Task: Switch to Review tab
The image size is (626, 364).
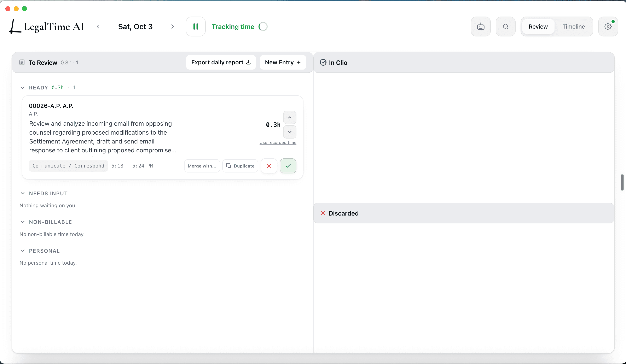Action: click(x=538, y=27)
